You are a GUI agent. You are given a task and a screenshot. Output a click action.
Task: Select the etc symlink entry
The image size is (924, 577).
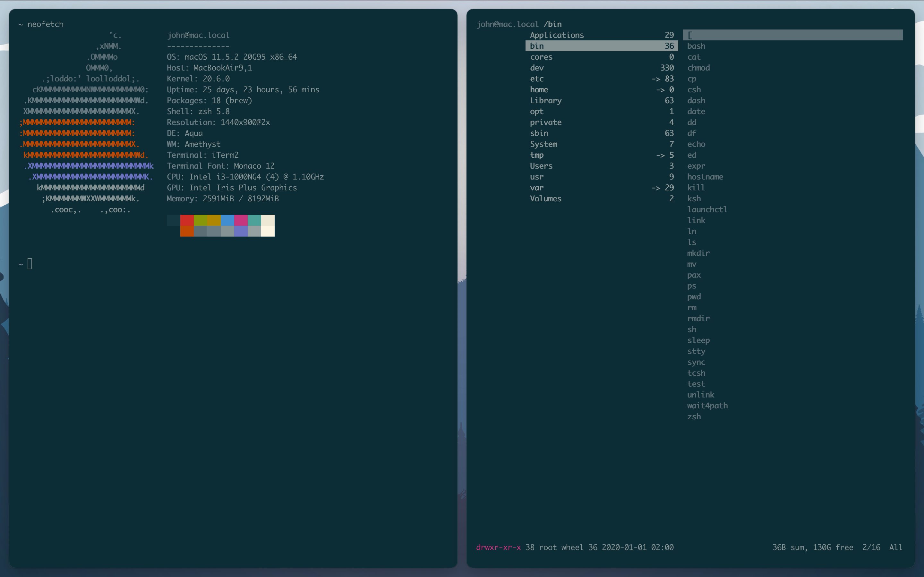pos(536,79)
